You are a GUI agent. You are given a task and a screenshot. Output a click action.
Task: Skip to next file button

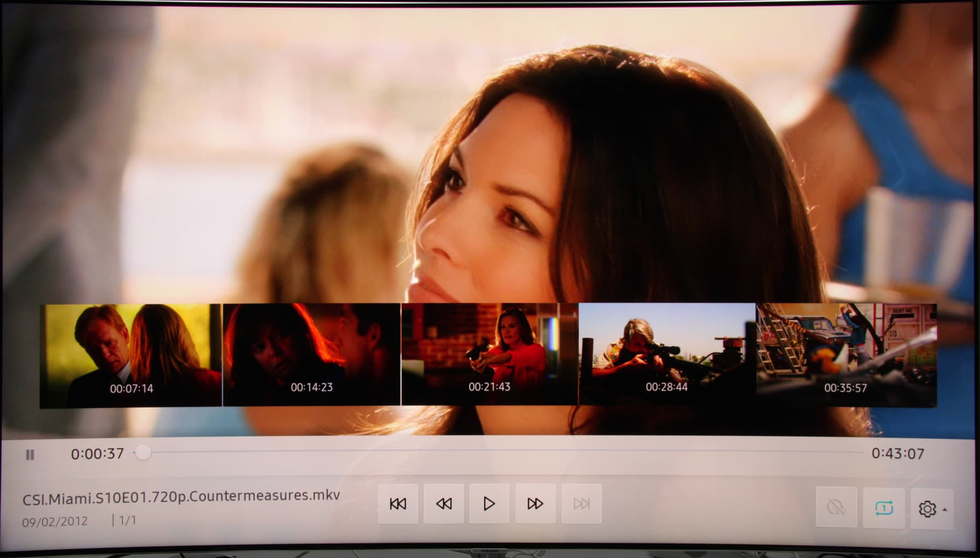pos(581,504)
